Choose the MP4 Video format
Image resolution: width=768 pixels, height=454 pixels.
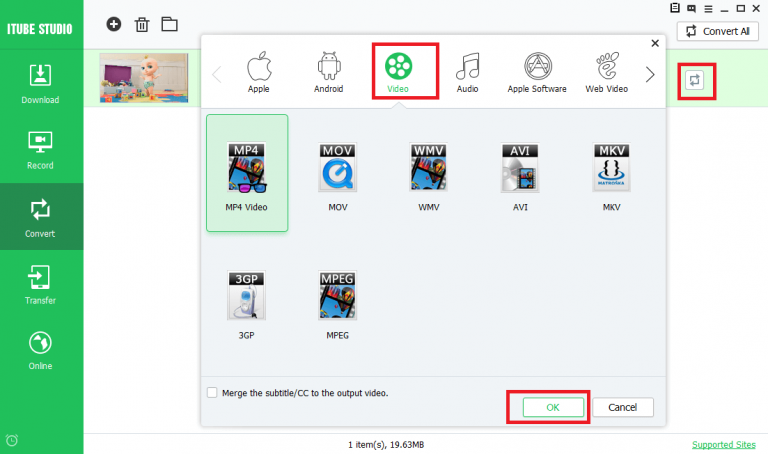pyautogui.click(x=247, y=173)
